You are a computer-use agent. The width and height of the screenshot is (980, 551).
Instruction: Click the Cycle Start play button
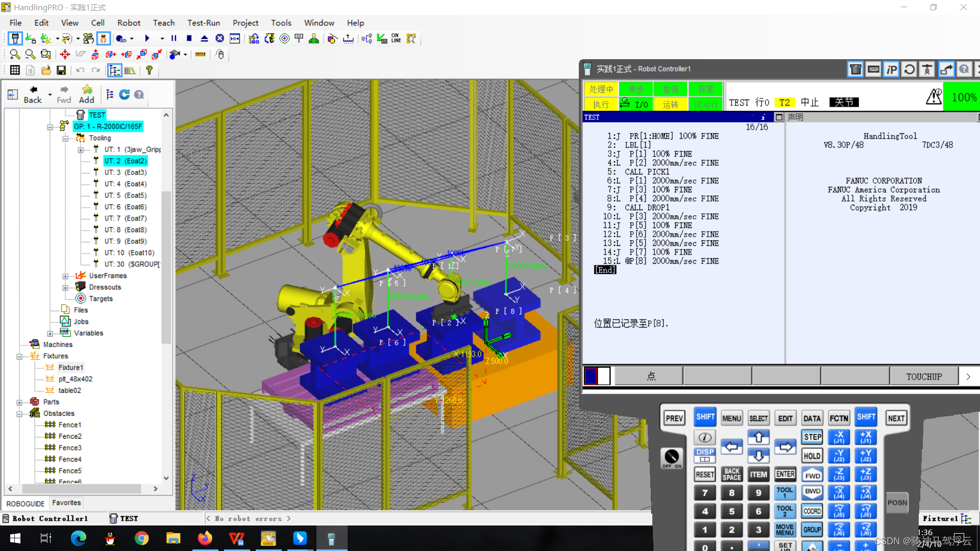coord(148,39)
